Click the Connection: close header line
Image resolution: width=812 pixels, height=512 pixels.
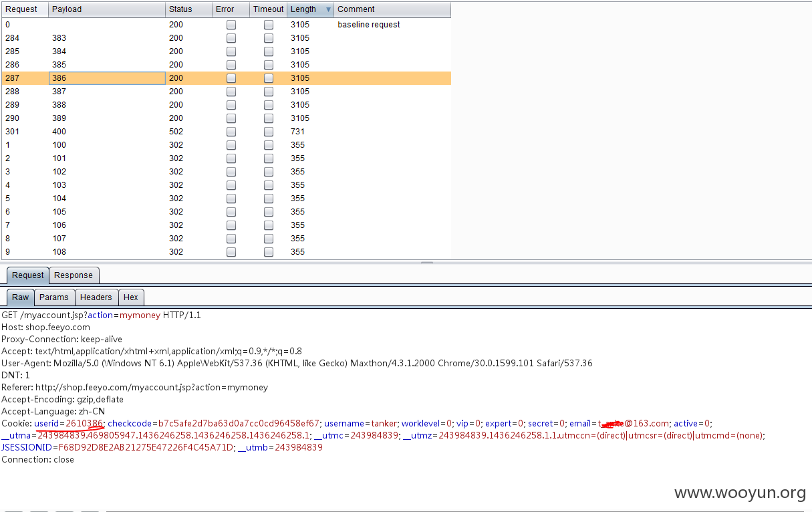click(x=37, y=460)
